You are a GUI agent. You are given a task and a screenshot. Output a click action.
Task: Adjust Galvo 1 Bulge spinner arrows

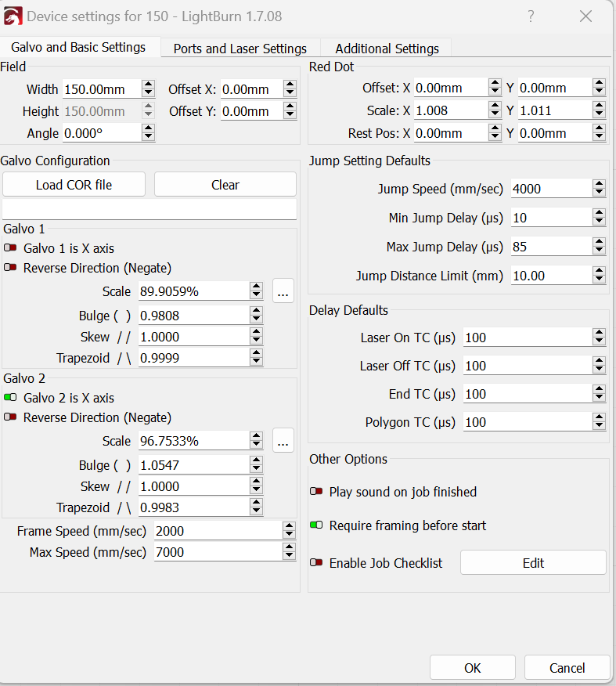[257, 316]
